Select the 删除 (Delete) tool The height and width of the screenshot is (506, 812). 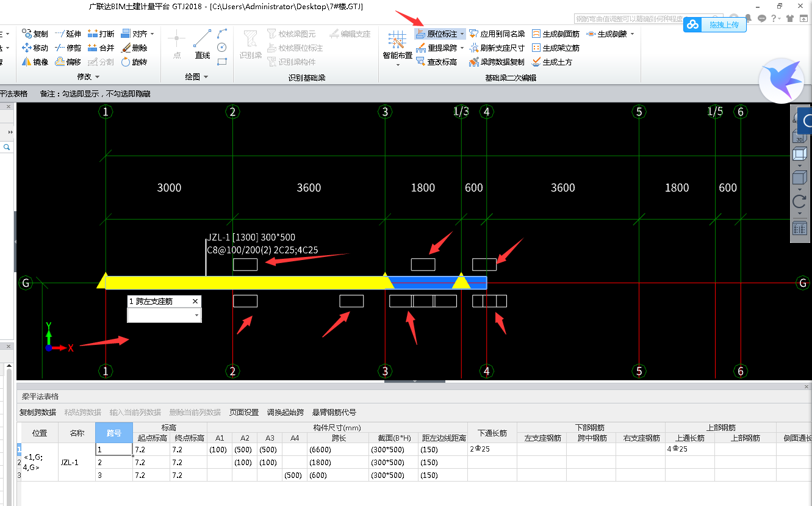(x=134, y=48)
